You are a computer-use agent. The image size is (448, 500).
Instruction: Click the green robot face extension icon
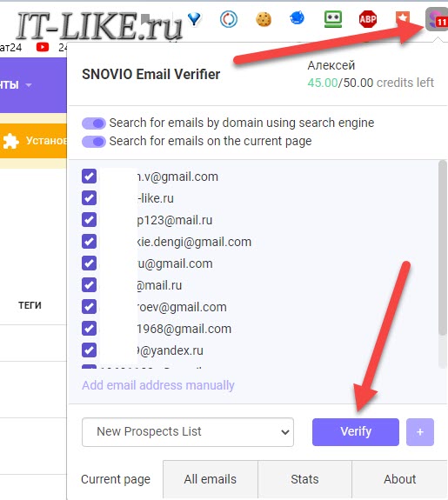(333, 19)
